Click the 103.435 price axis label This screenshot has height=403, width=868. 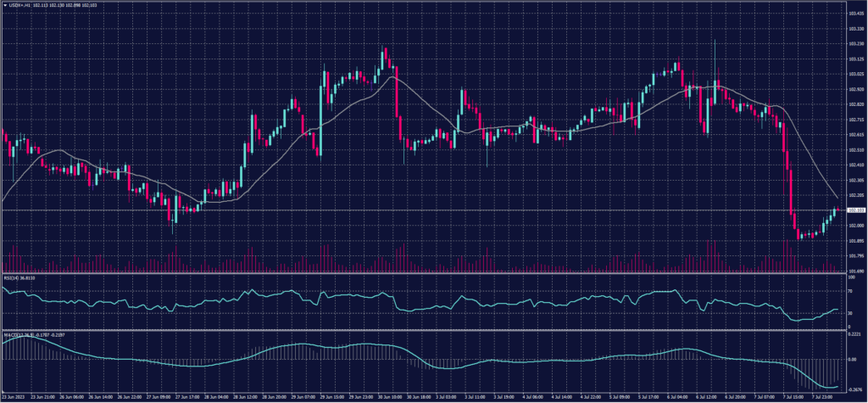[854, 14]
